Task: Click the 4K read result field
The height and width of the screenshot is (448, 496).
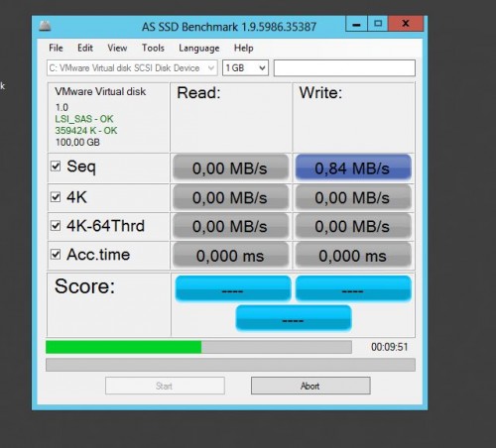Action: (x=230, y=197)
